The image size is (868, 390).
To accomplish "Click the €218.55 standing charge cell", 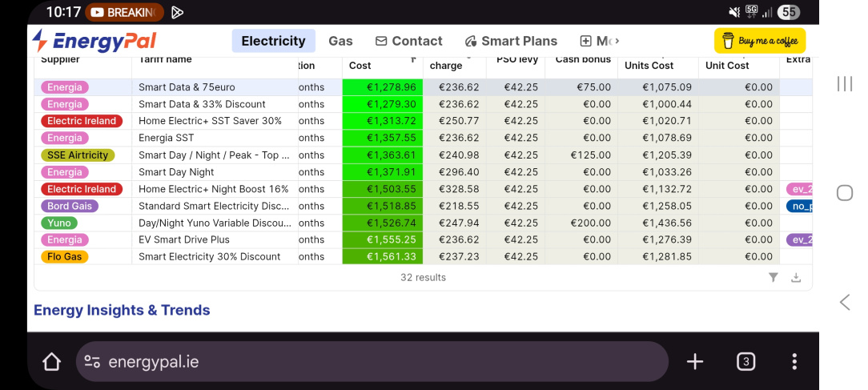I will [455, 206].
